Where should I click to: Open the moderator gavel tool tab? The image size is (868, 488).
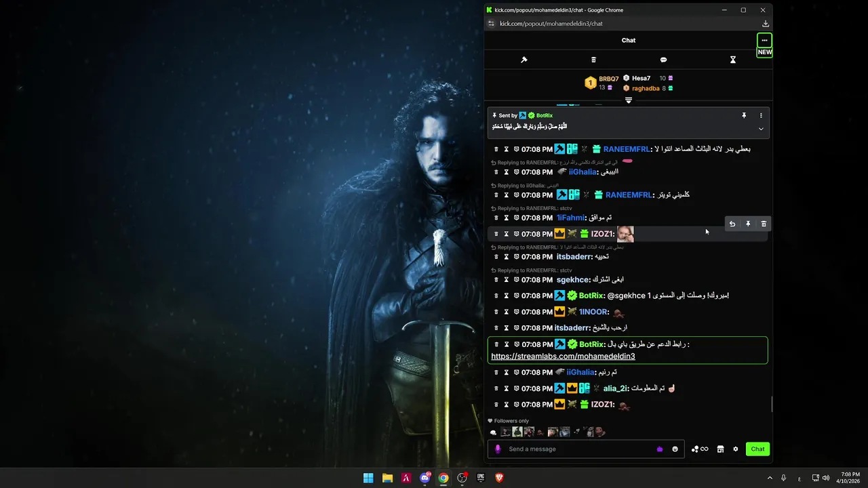pyautogui.click(x=524, y=60)
